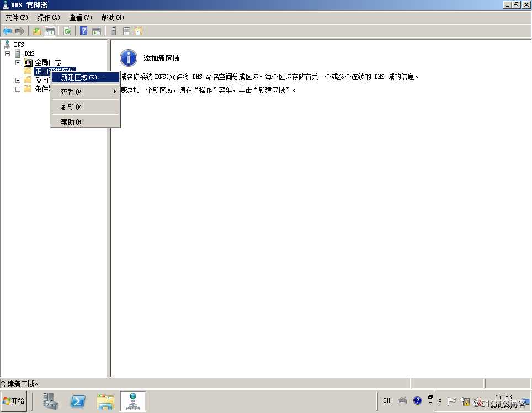Select the 全局日志 tree item
The width and height of the screenshot is (532, 413).
(48, 62)
